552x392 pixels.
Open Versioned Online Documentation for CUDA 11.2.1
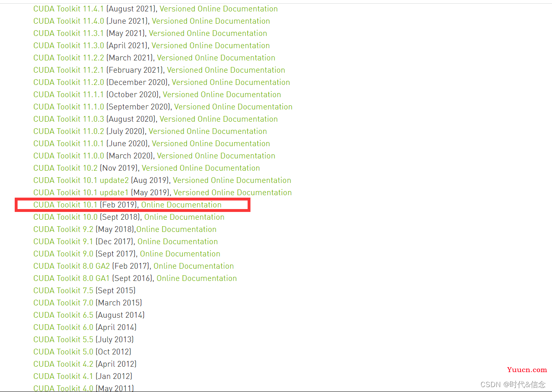[x=226, y=70]
